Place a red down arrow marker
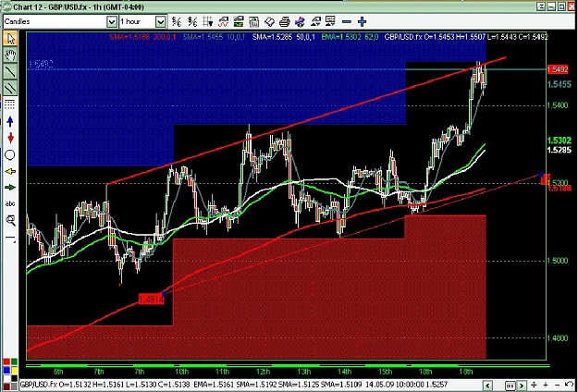578x392 pixels. tap(10, 138)
